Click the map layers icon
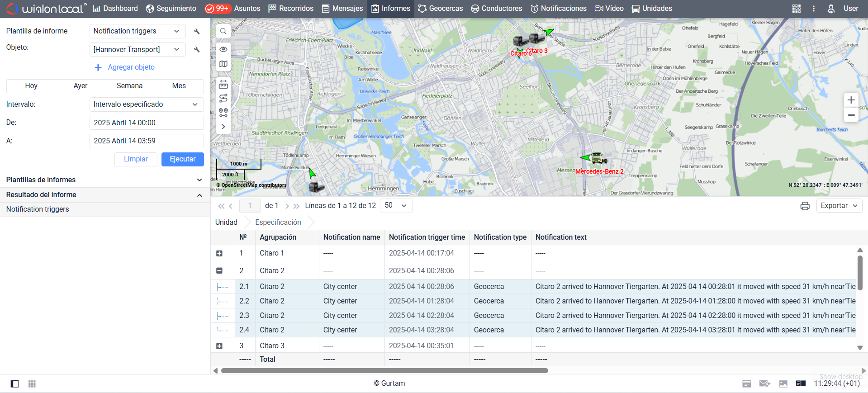This screenshot has width=868, height=393. pyautogui.click(x=223, y=64)
